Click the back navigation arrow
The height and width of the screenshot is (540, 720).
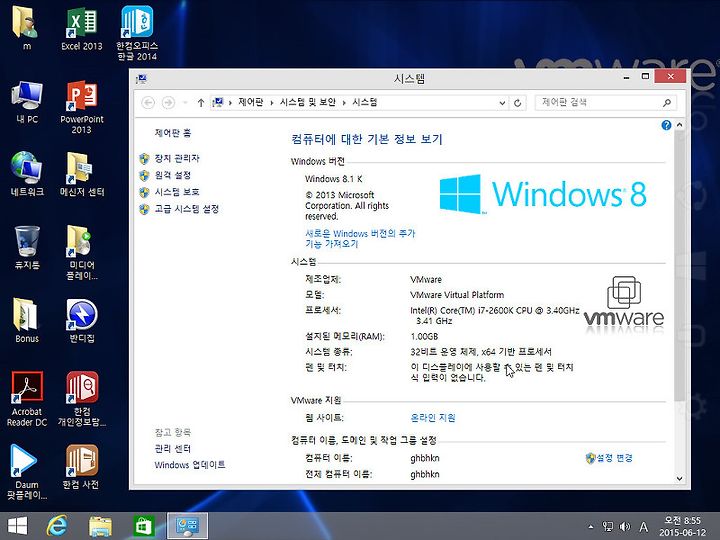(x=148, y=103)
